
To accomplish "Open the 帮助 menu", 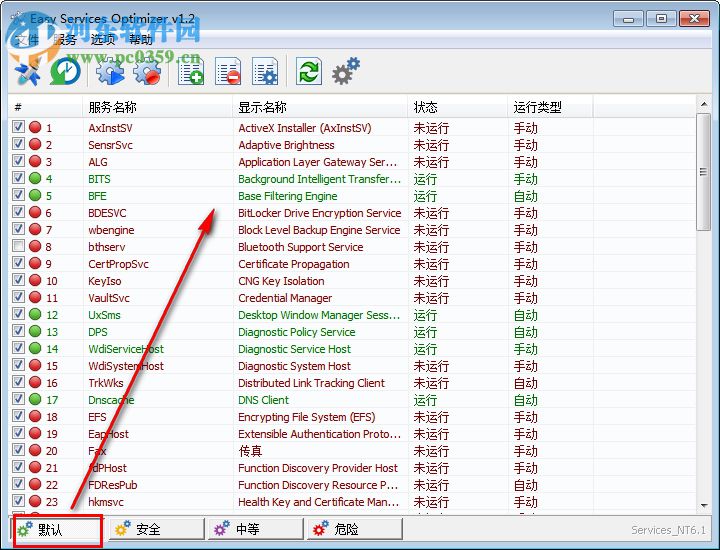I will tap(141, 40).
